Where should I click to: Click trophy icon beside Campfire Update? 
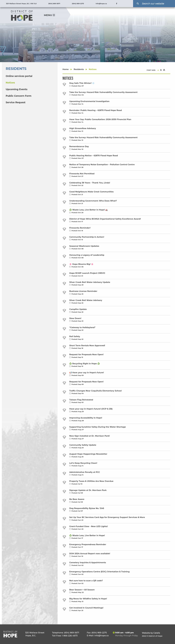(64, 311)
